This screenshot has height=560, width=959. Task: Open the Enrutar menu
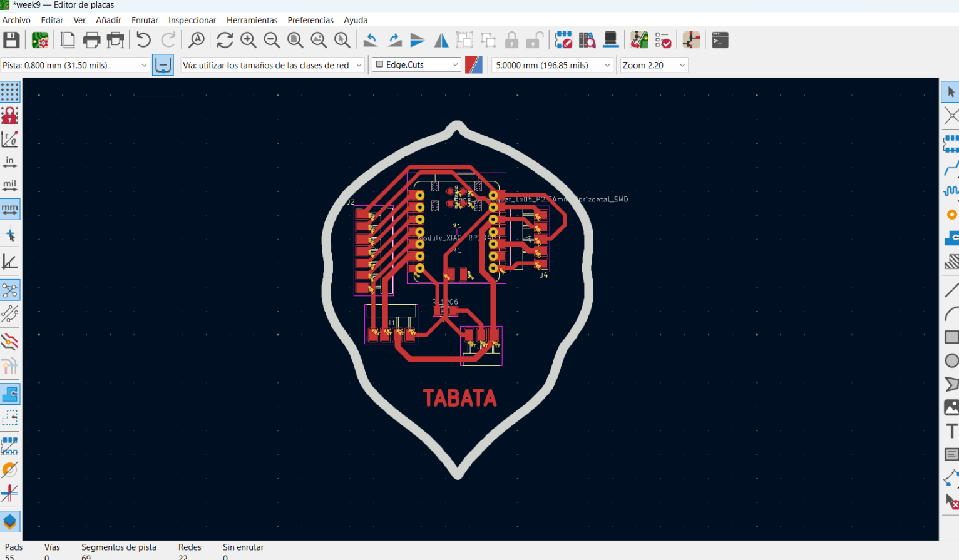[145, 20]
